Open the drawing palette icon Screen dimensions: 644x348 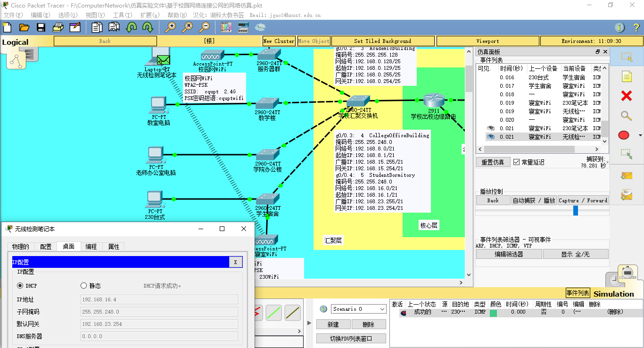point(226,27)
